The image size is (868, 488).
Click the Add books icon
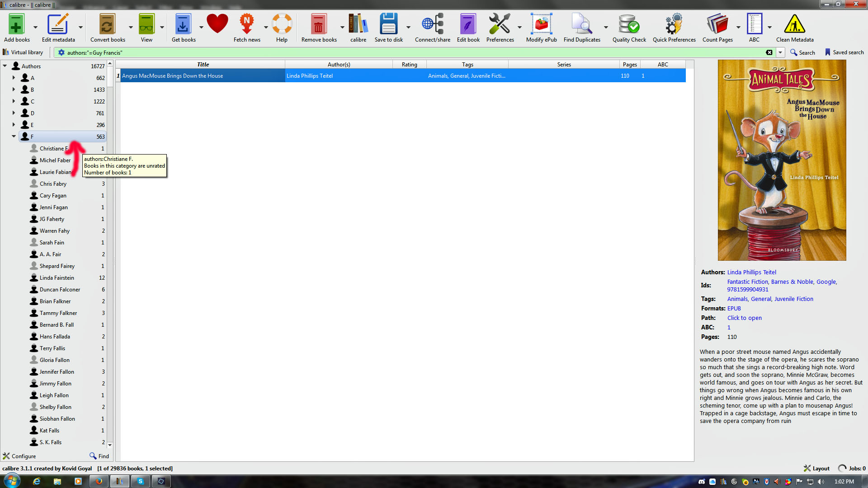[16, 25]
